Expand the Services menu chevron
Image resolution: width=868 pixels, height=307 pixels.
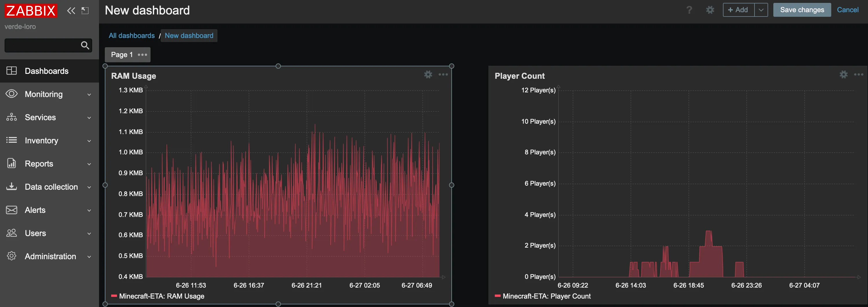pyautogui.click(x=89, y=118)
